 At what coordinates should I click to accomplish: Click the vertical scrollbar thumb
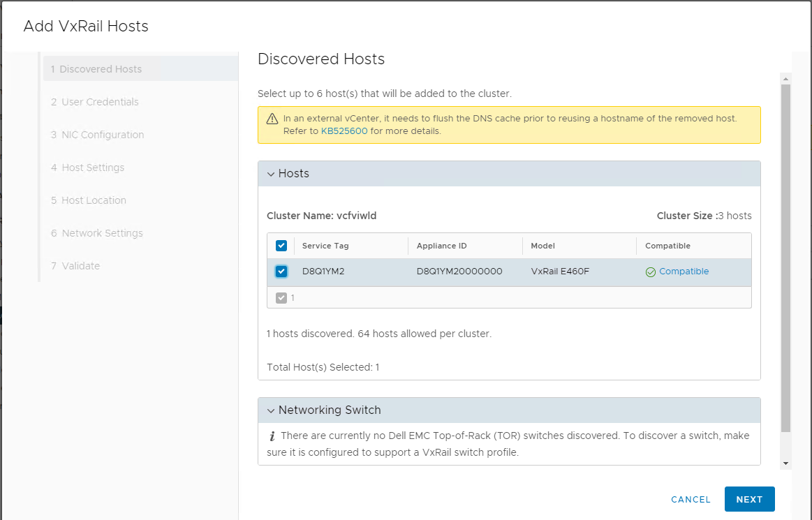tap(785, 258)
